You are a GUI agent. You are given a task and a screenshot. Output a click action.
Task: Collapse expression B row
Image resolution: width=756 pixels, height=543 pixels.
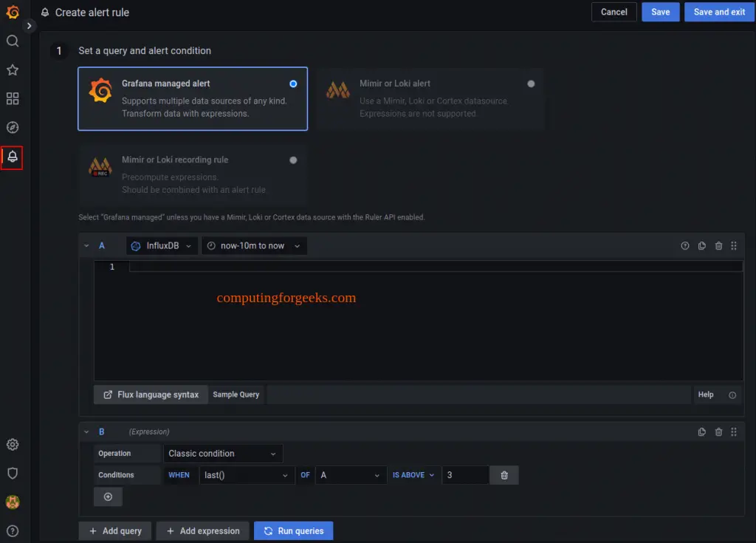pyautogui.click(x=86, y=432)
